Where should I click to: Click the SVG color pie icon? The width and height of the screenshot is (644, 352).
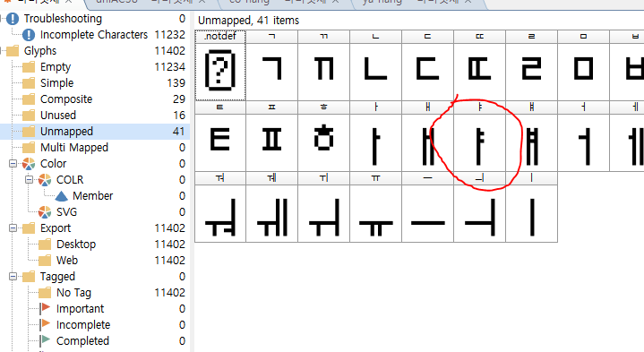(x=45, y=212)
